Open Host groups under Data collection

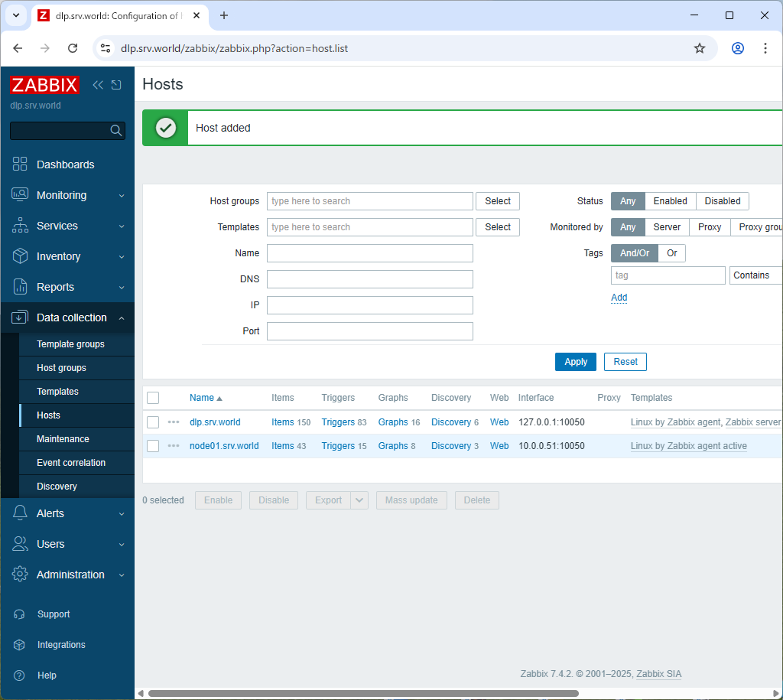point(61,368)
